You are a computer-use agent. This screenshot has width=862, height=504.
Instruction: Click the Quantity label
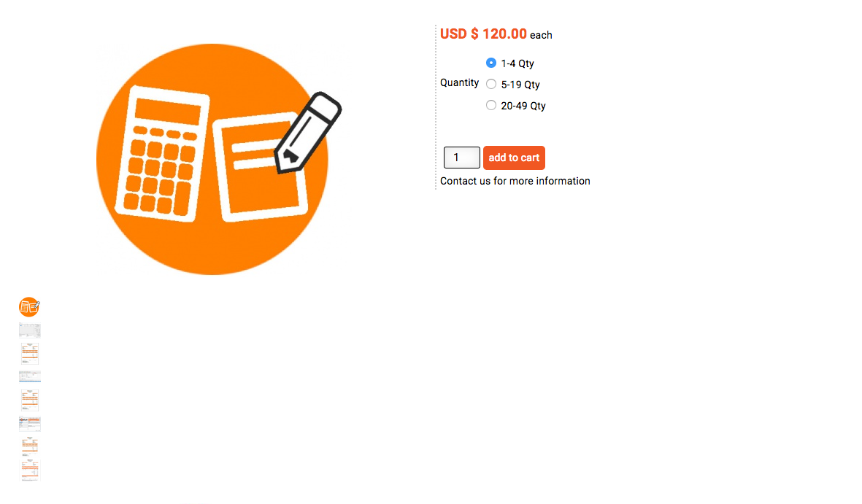pyautogui.click(x=459, y=83)
